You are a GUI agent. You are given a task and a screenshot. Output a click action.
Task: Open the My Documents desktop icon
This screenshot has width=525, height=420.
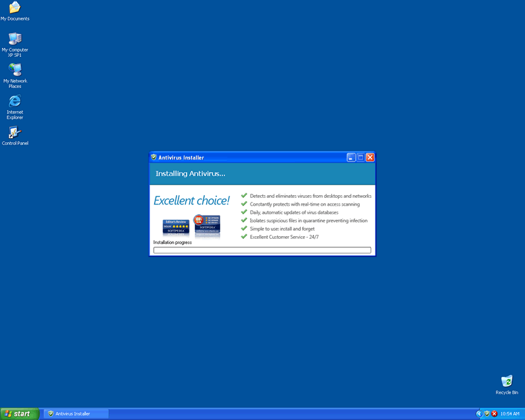coord(15,8)
